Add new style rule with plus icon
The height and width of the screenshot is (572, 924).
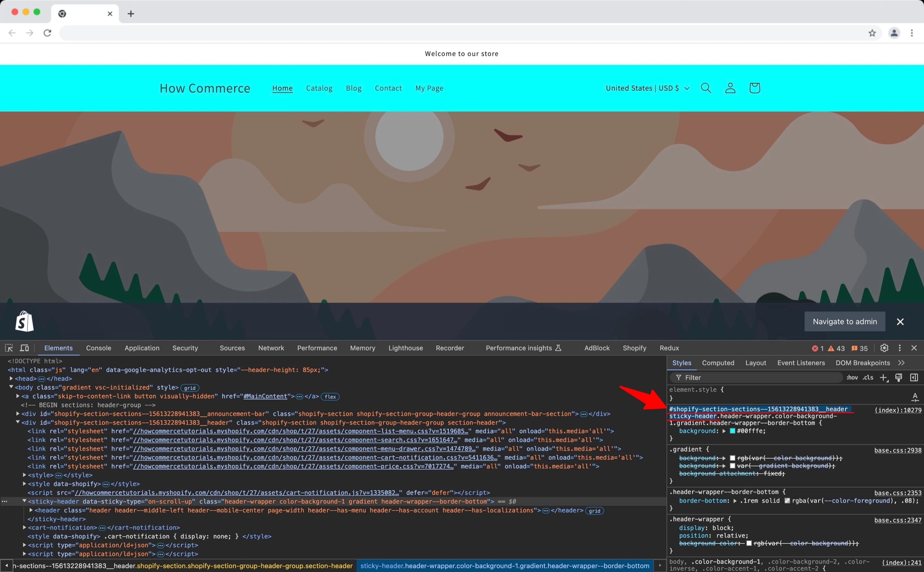tap(884, 378)
